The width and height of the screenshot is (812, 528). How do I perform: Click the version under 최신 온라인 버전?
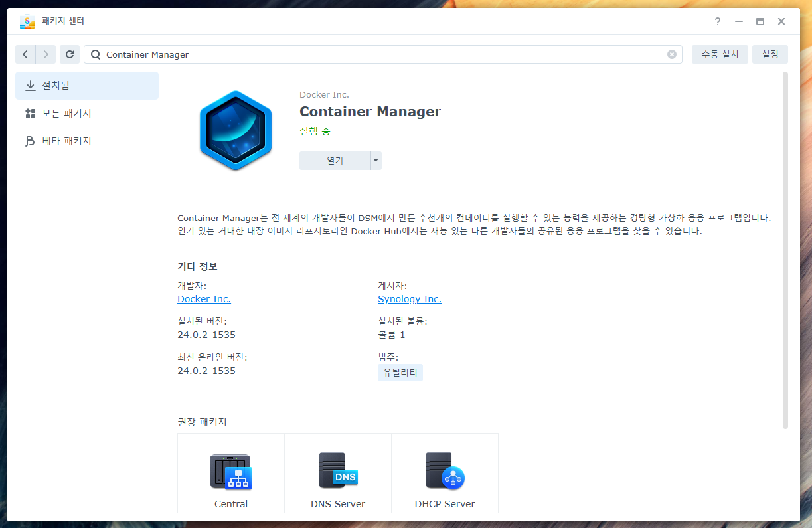pos(206,371)
